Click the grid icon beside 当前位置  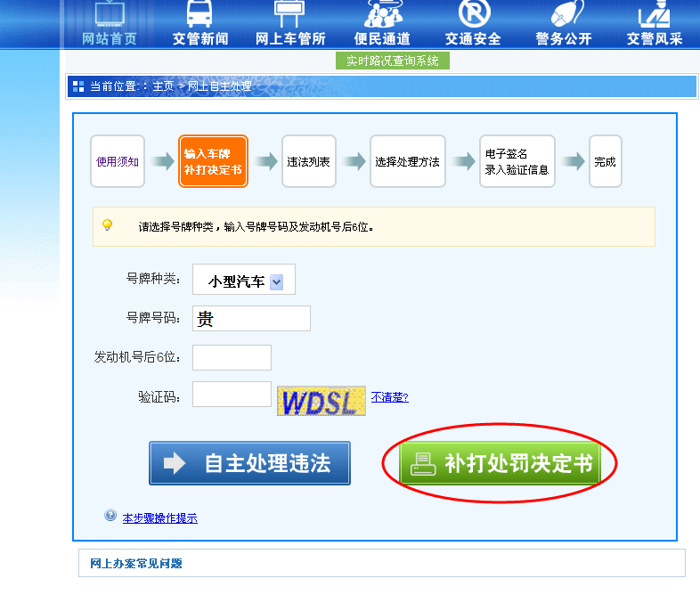[78, 86]
